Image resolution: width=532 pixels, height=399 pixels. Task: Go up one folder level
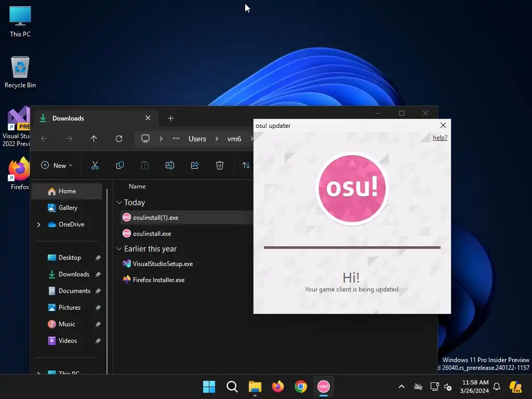94,139
